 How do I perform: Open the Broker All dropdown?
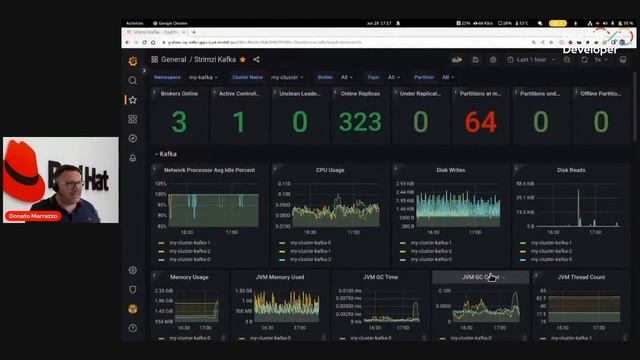click(347, 77)
